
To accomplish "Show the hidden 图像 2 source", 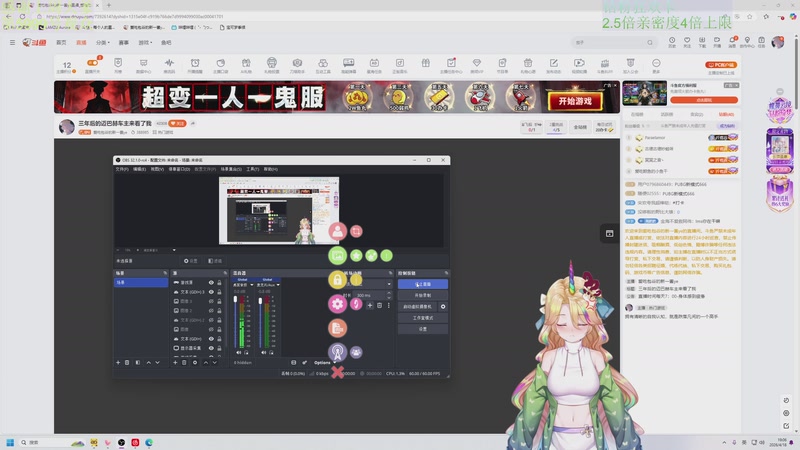I will point(211,311).
